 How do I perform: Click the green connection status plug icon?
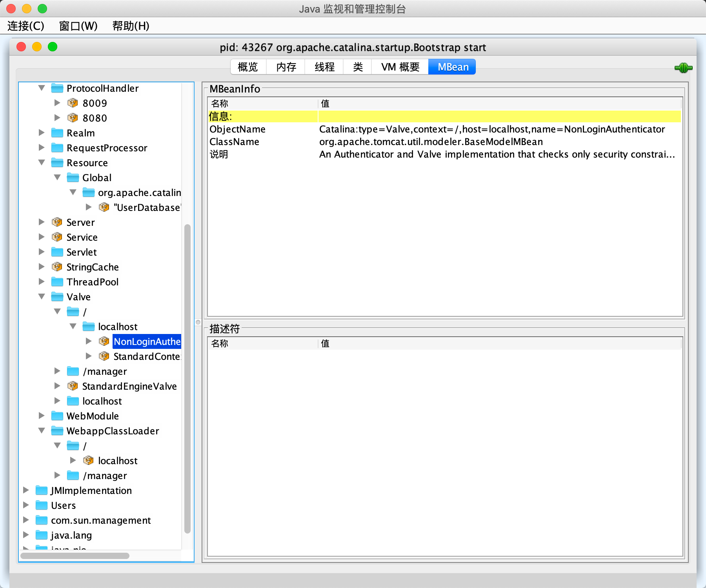(x=683, y=68)
